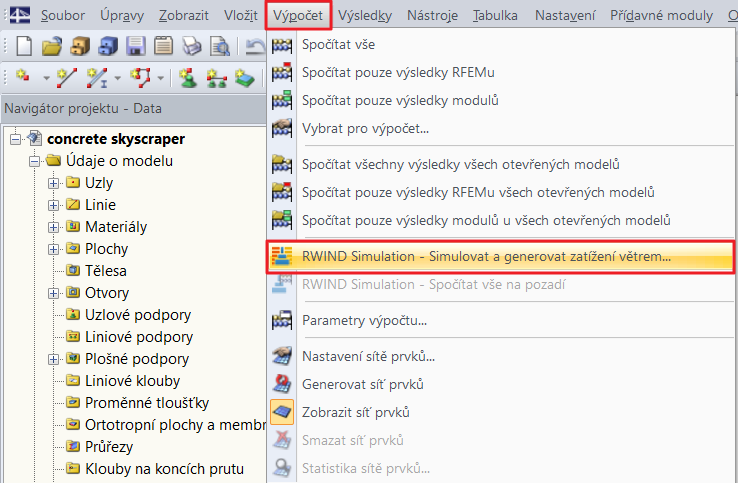Image resolution: width=738 pixels, height=483 pixels.
Task: Choose Spočítat pouze výsledky RFEMu
Action: 501,72
